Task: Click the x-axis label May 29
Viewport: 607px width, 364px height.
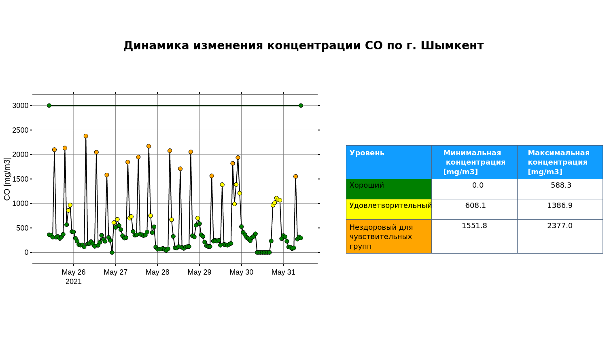Action: coord(200,272)
